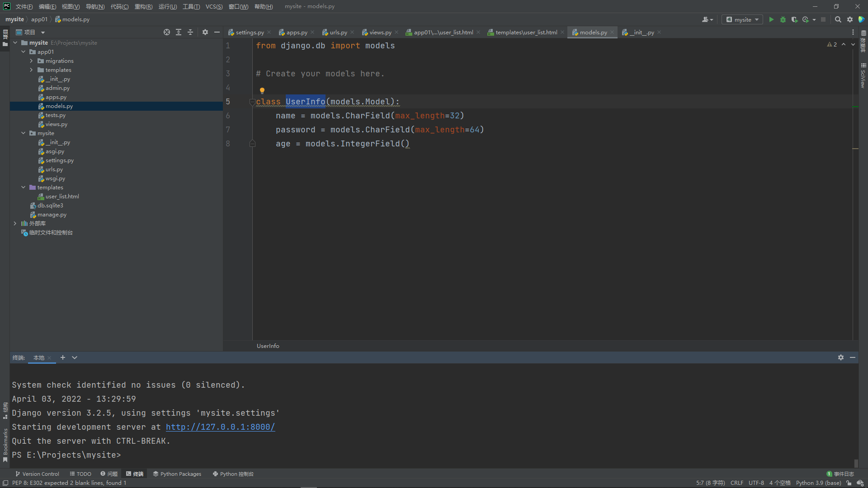Select manage.py in the project tree
This screenshot has height=488, width=868.
(52, 215)
